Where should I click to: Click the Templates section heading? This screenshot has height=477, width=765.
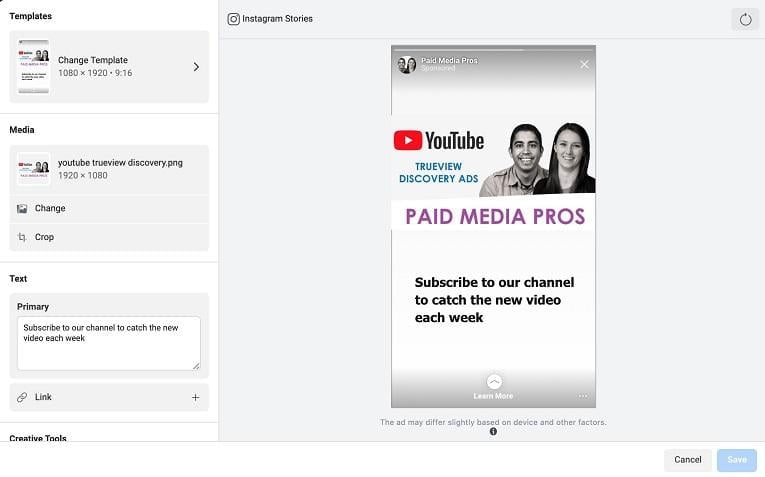[x=30, y=16]
